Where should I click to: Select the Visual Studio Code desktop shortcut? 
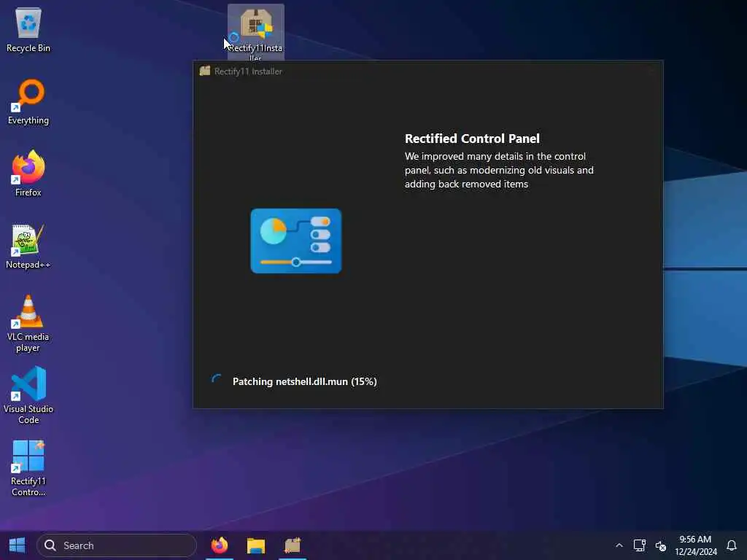[x=28, y=395]
